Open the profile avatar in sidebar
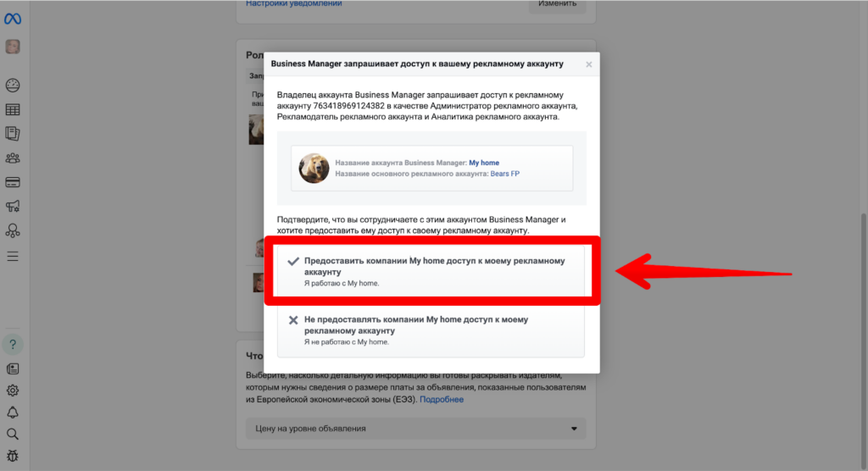 (13, 47)
